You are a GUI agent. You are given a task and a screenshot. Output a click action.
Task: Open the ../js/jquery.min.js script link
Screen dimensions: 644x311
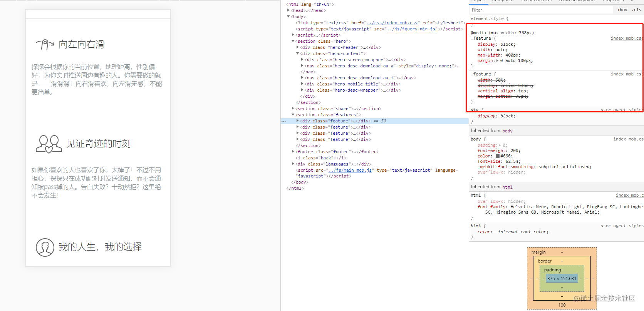pos(411,29)
